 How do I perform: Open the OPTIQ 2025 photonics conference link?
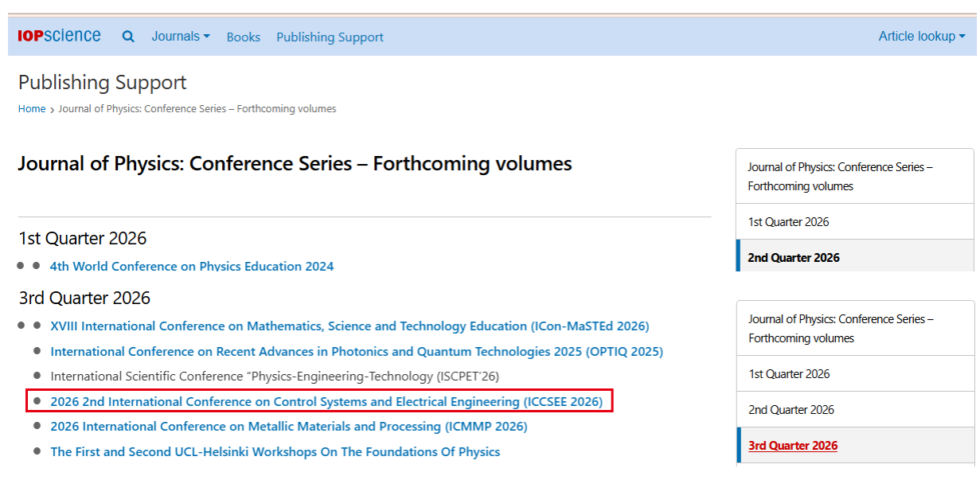pyautogui.click(x=357, y=351)
